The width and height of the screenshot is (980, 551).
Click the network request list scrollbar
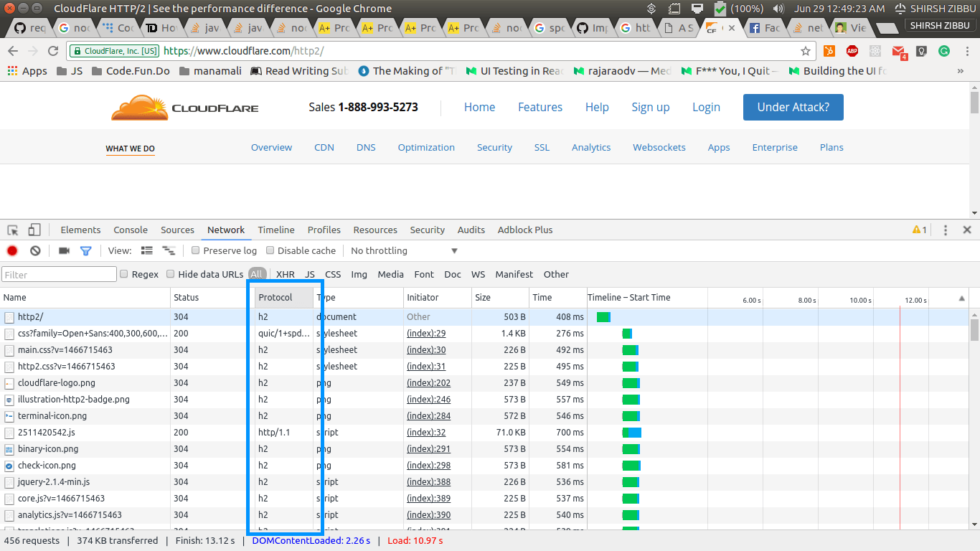click(974, 330)
